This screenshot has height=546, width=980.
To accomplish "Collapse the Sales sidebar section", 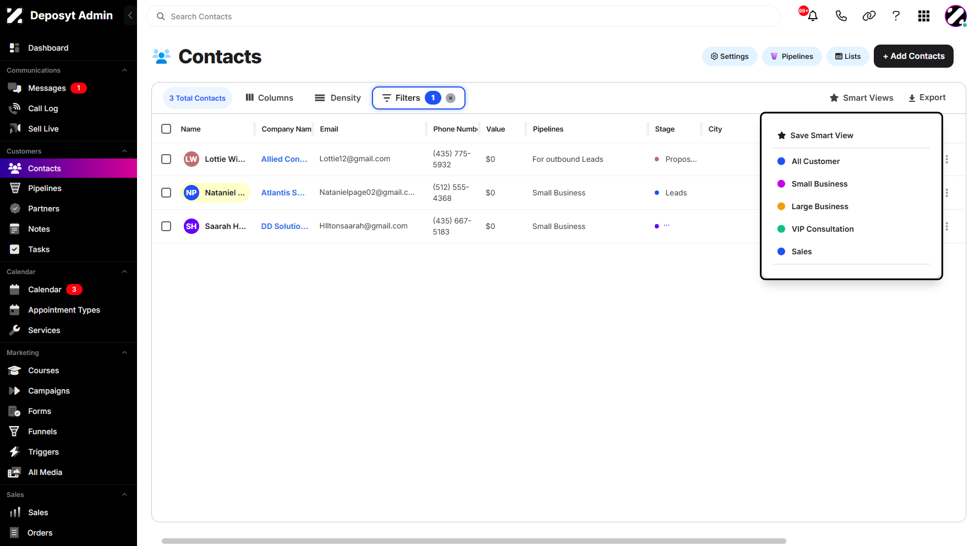I will tap(124, 495).
